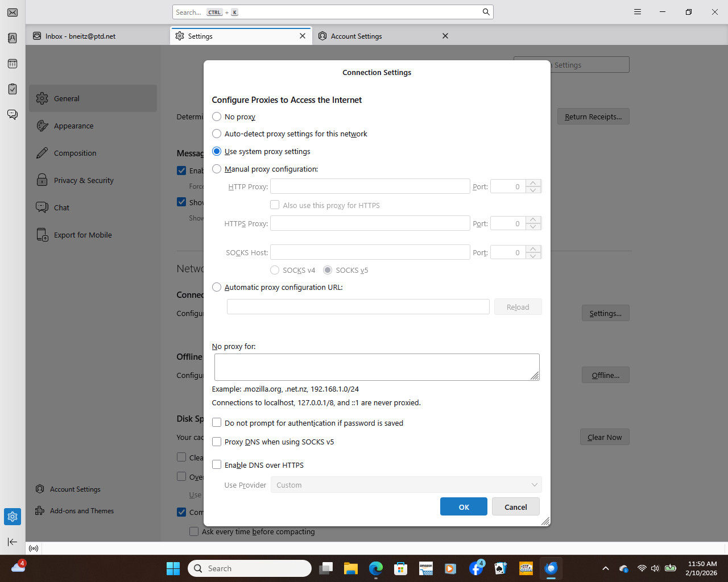Screen dimensions: 728x582
Task: Decrease the SOCKS Host port value
Action: 533,256
